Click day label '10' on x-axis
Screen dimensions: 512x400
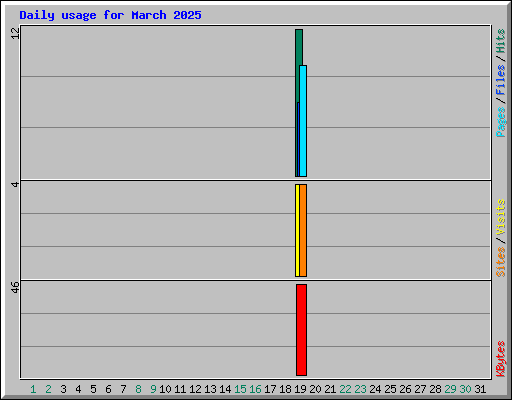(x=165, y=389)
